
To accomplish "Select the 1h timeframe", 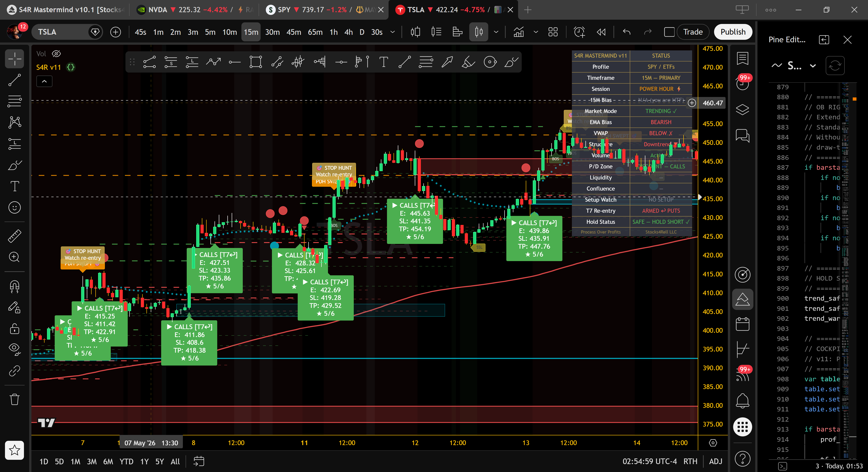I will pyautogui.click(x=334, y=32).
